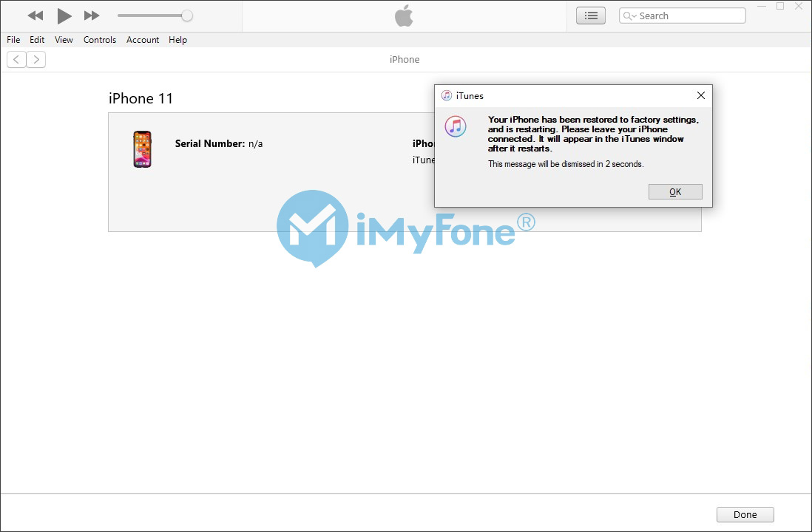The height and width of the screenshot is (532, 812).
Task: Open the Edit menu
Action: click(x=37, y=40)
